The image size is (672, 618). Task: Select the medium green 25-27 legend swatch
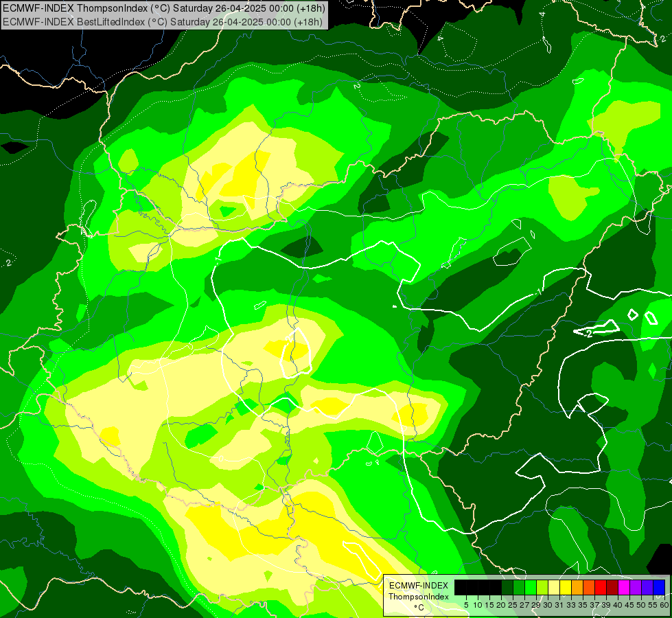click(x=519, y=588)
